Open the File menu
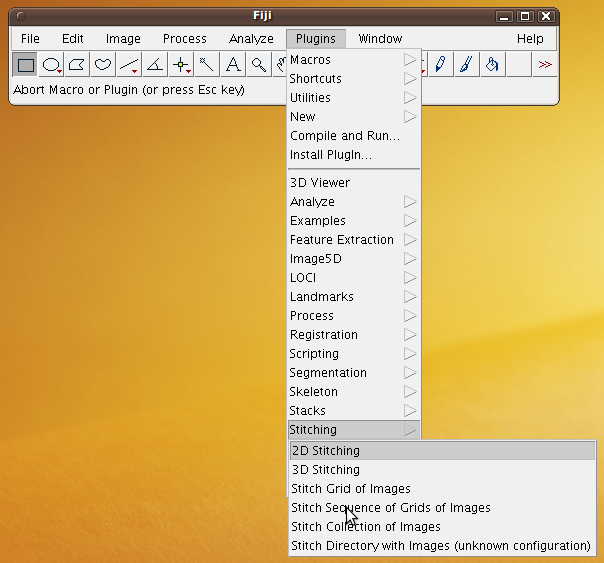 tap(30, 39)
